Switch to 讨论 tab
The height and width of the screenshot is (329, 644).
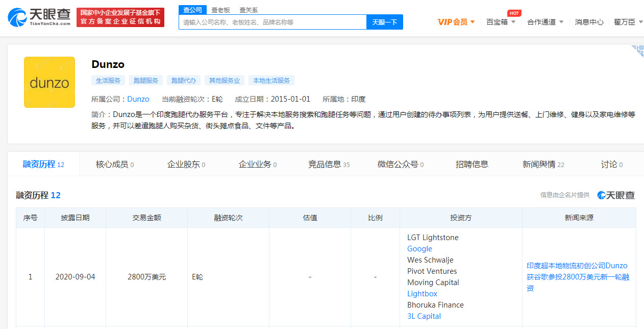(612, 164)
